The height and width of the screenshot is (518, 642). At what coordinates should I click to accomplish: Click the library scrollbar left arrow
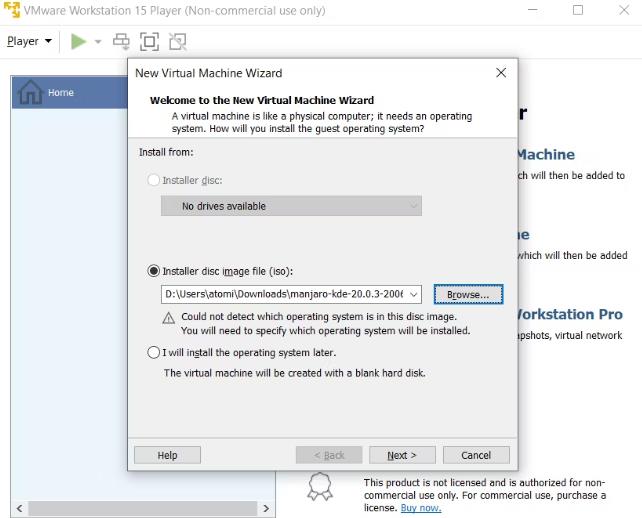[x=19, y=508]
